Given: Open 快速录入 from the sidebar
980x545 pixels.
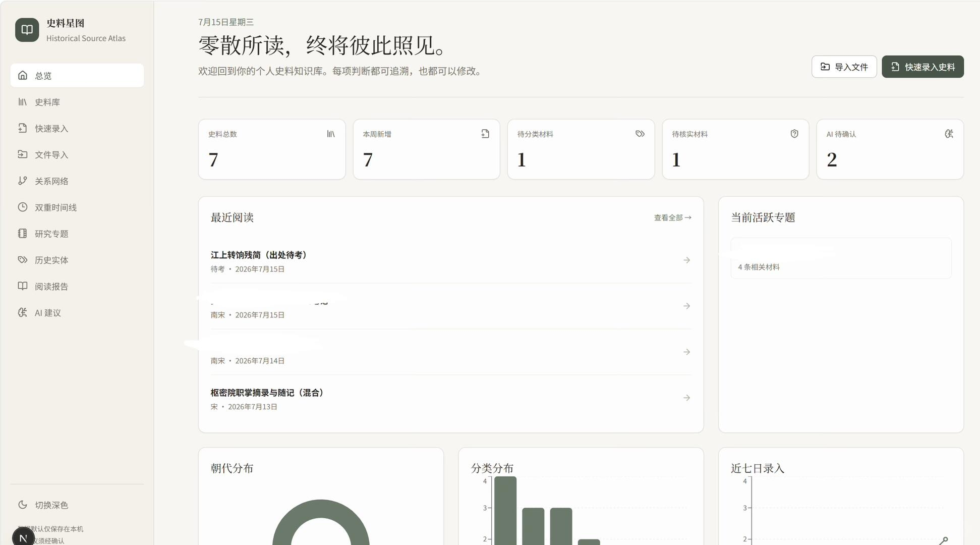Looking at the screenshot, I should click(x=77, y=128).
